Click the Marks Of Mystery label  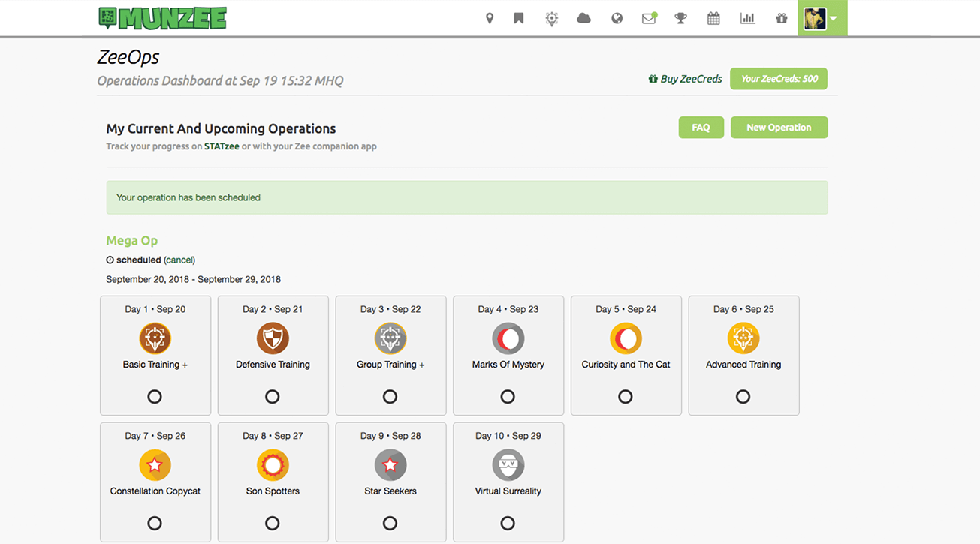508,365
